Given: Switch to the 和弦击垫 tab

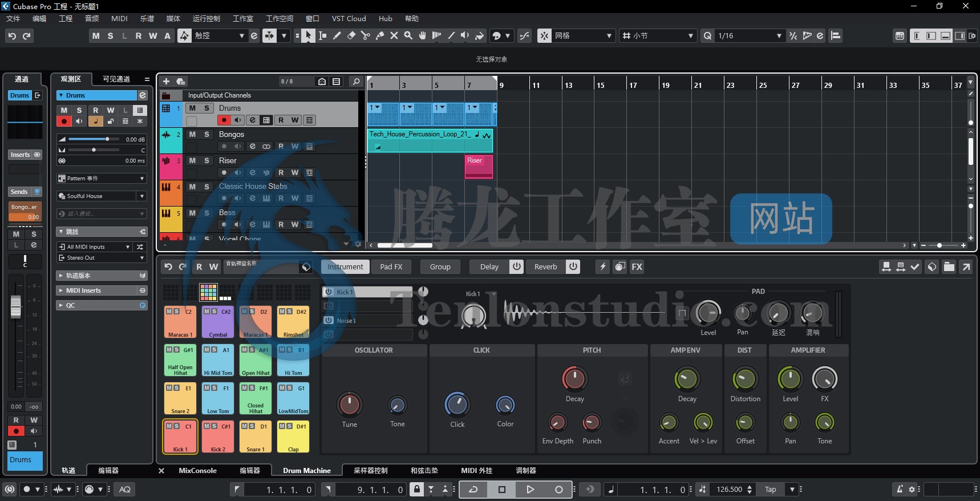Looking at the screenshot, I should 424,471.
